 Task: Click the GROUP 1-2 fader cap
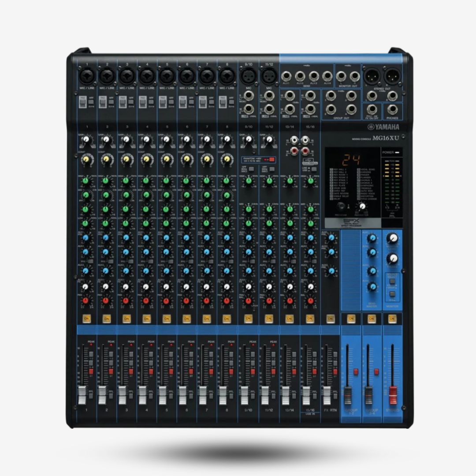348,395
